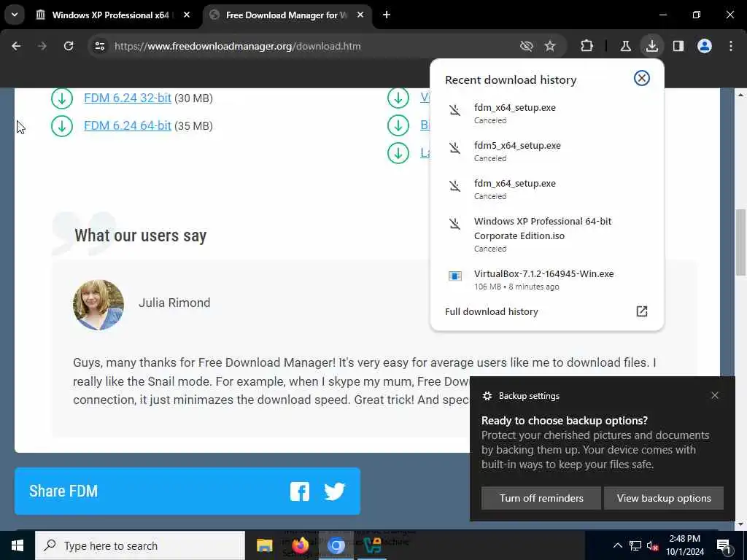Image resolution: width=747 pixels, height=560 pixels.
Task: Open the Windows Start menu
Action: [x=18, y=545]
